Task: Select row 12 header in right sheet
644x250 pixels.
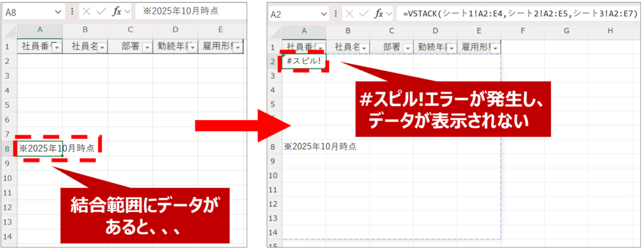Action: pos(274,204)
